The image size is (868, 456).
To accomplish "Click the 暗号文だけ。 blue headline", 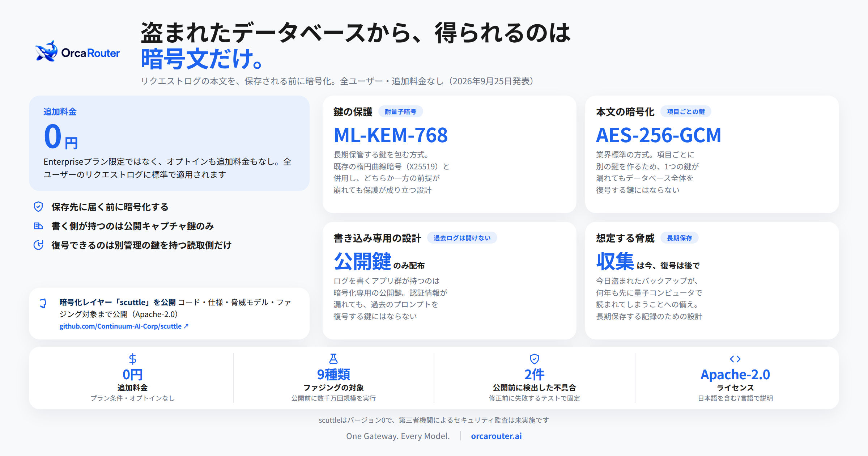I will point(202,59).
